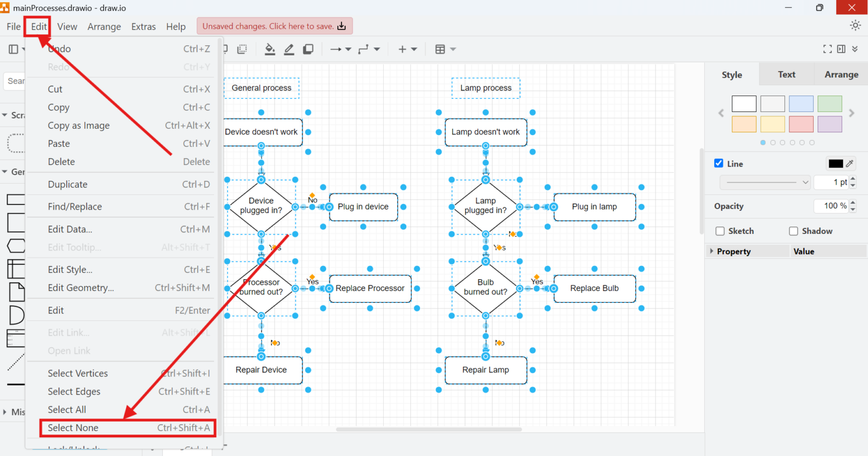Enter fullscreen using the fullscreen icon
The height and width of the screenshot is (456, 868).
827,49
